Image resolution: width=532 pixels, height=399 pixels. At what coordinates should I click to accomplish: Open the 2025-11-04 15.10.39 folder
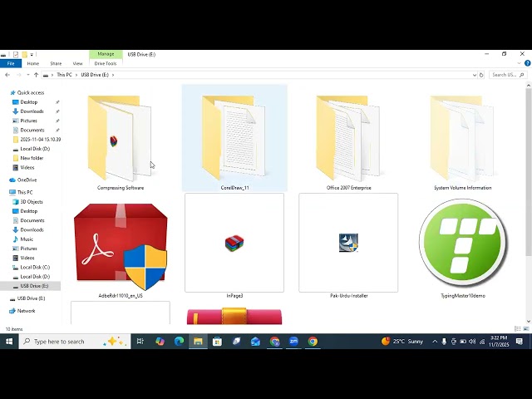[x=41, y=140]
